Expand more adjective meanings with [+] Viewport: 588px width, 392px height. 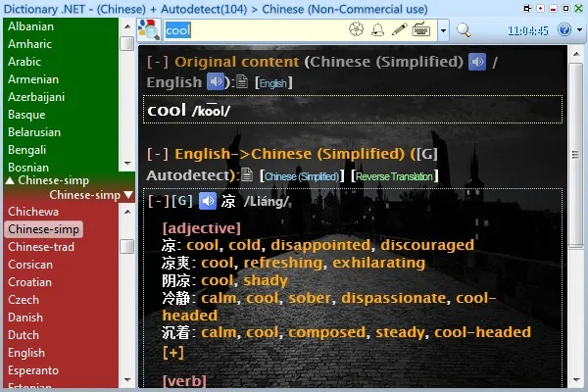click(x=173, y=352)
